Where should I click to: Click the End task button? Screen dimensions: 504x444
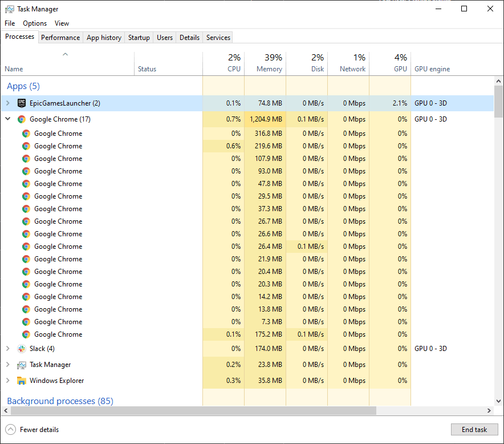pyautogui.click(x=474, y=430)
